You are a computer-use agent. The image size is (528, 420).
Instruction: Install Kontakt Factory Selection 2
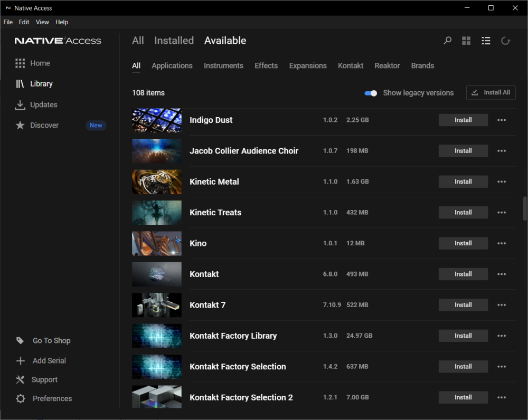[x=463, y=397]
